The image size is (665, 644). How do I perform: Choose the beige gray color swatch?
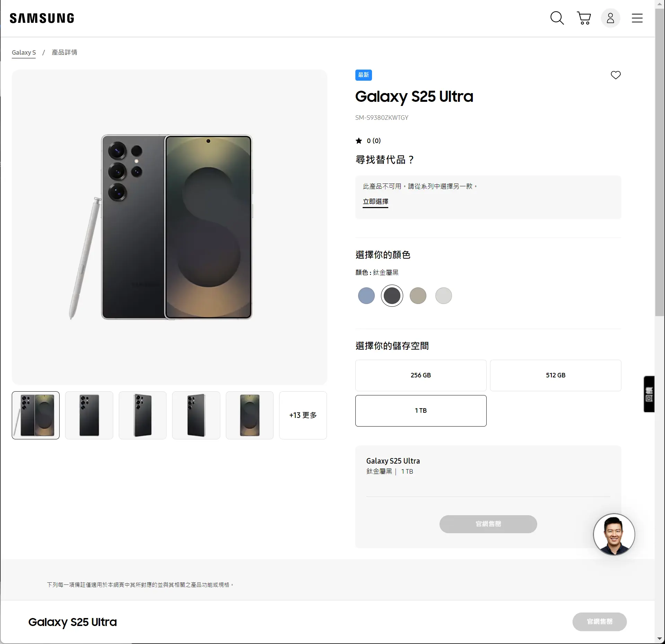click(418, 296)
